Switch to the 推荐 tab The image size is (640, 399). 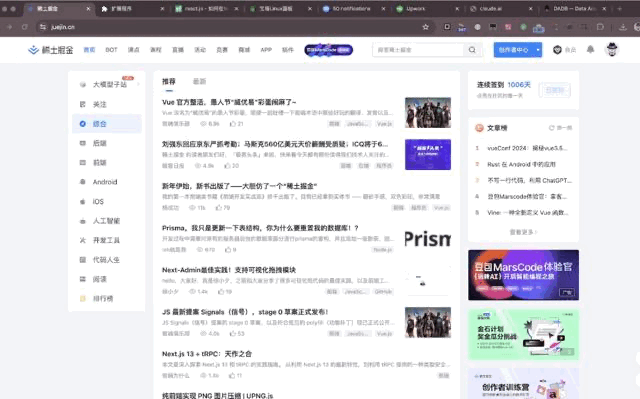click(x=169, y=82)
